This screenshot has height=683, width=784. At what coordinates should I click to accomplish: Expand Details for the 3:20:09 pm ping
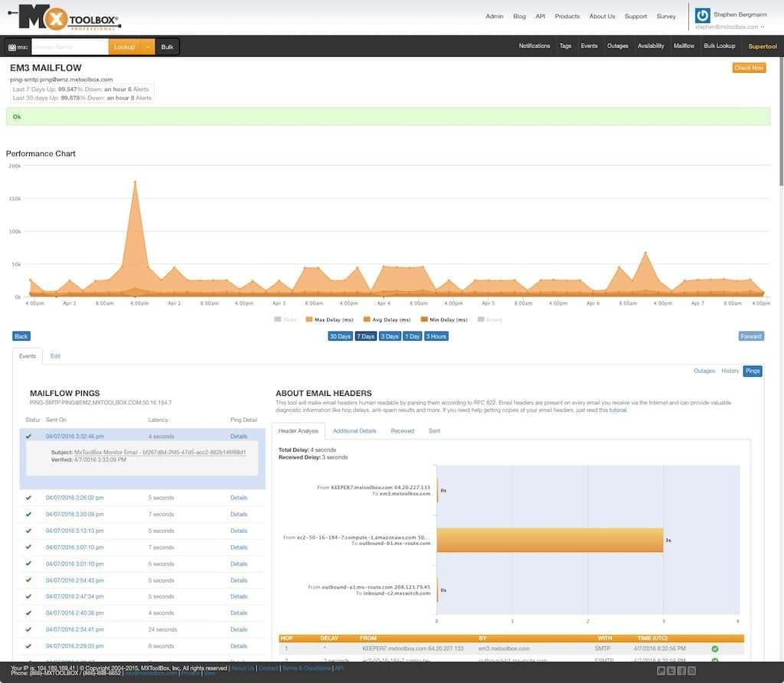pos(239,514)
